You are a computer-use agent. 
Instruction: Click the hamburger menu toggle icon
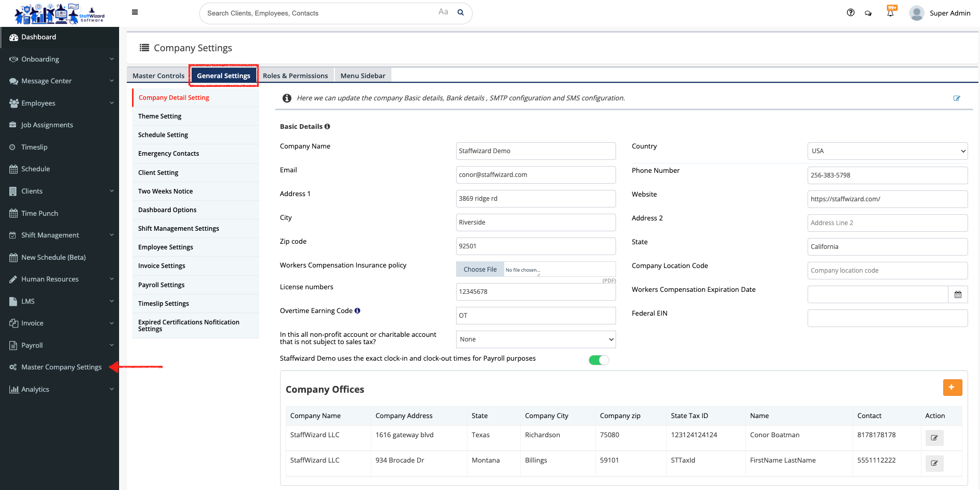[135, 12]
